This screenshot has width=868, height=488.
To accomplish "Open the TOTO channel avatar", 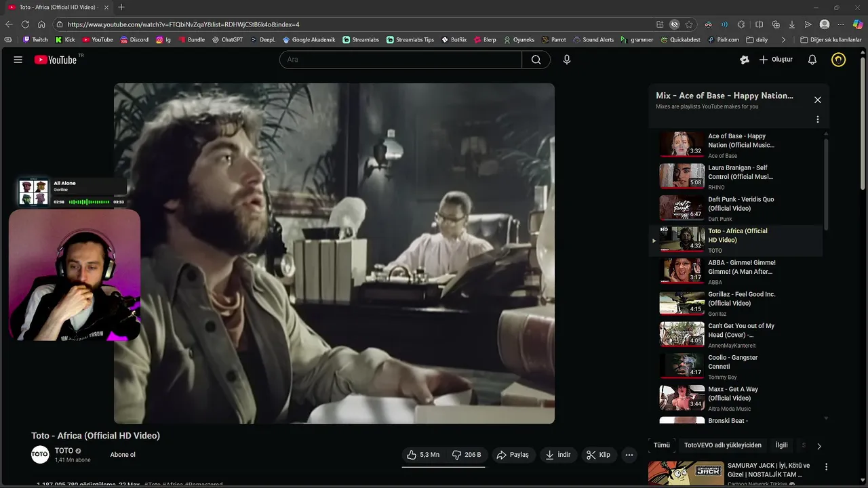I will pos(40,454).
